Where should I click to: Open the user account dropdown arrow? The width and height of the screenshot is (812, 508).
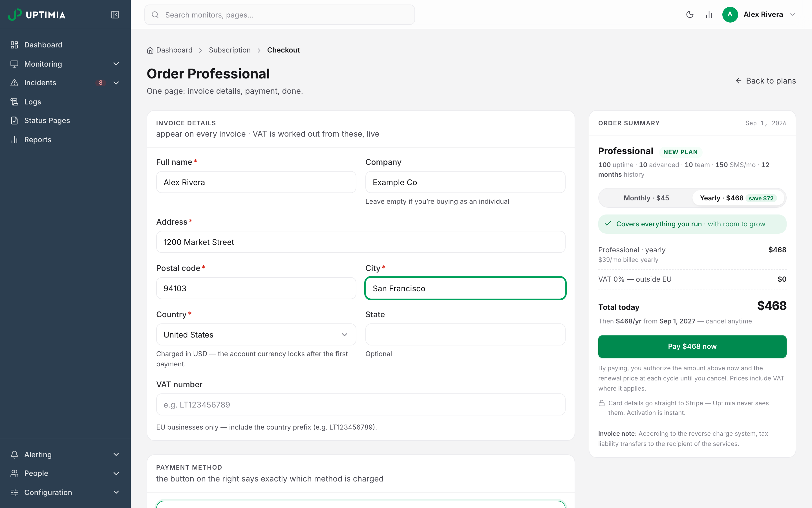[793, 14]
